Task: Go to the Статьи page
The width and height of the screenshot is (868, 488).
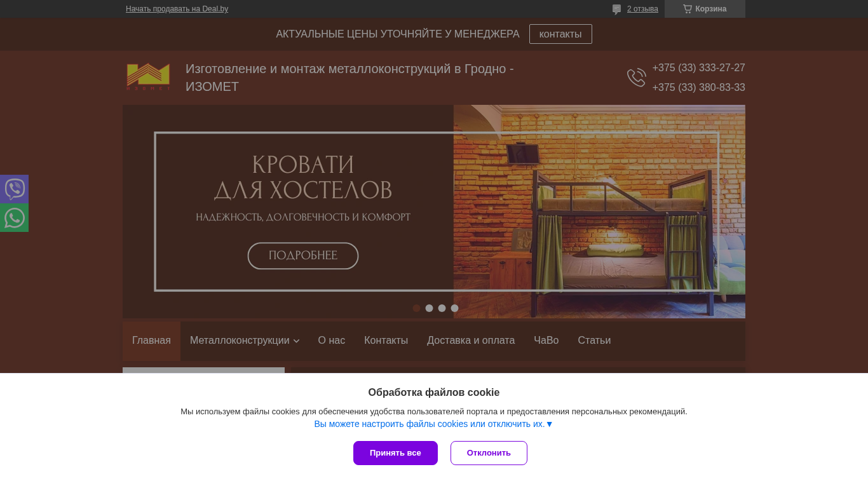Action: (x=594, y=341)
